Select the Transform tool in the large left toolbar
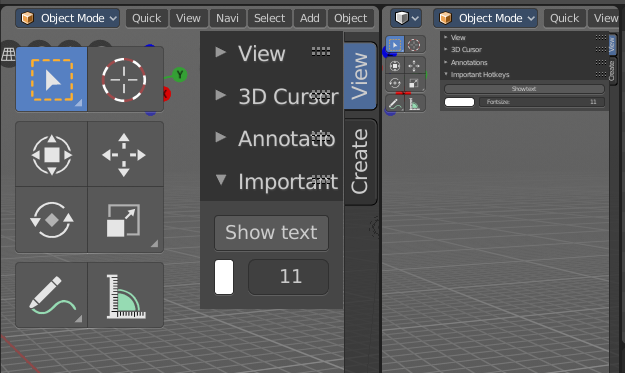 click(x=51, y=154)
